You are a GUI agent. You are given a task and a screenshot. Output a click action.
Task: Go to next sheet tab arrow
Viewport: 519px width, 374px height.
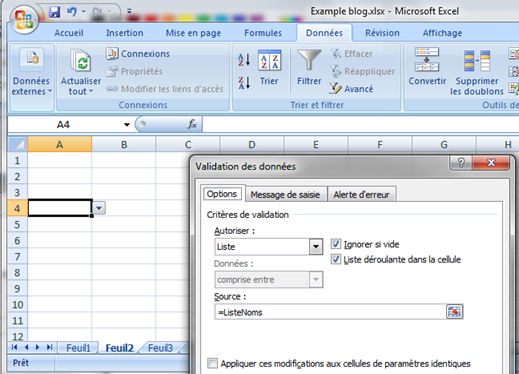(37, 347)
